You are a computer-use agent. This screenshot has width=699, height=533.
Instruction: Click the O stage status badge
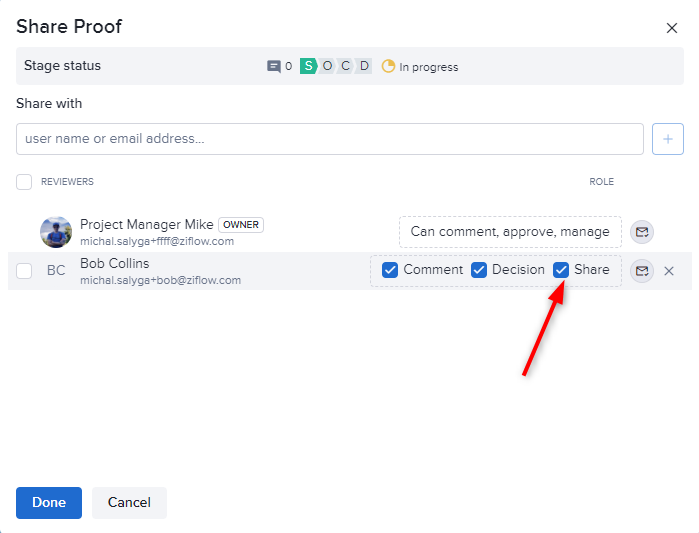click(327, 67)
